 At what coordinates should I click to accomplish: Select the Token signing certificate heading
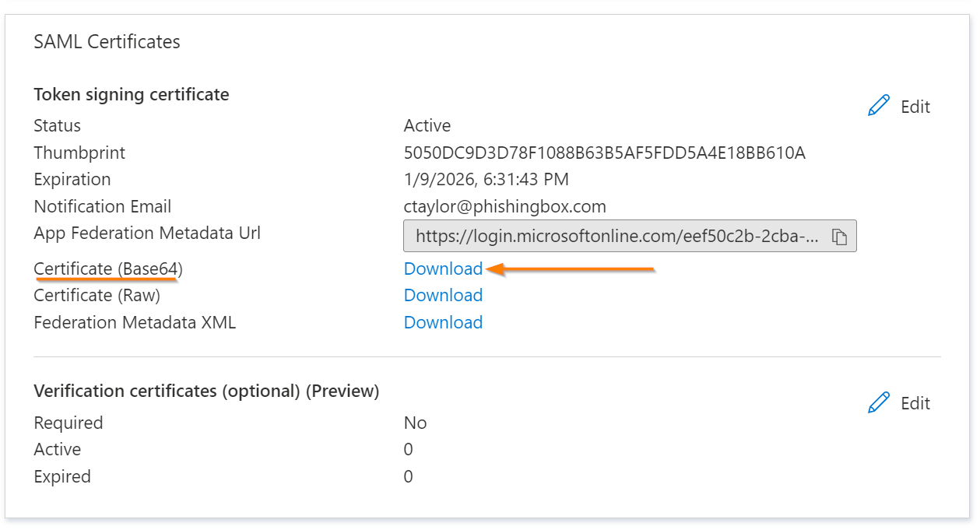[132, 95]
